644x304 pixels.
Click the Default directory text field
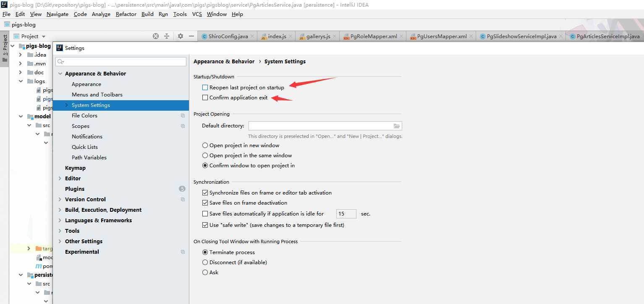point(325,126)
